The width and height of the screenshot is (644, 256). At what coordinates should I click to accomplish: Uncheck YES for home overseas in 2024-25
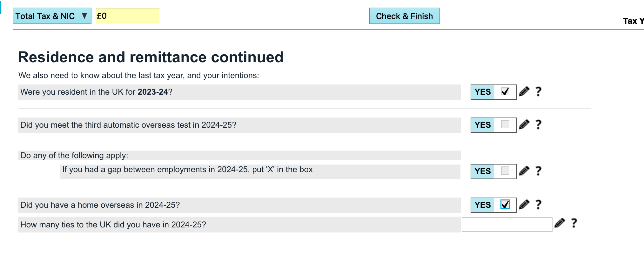pos(505,205)
